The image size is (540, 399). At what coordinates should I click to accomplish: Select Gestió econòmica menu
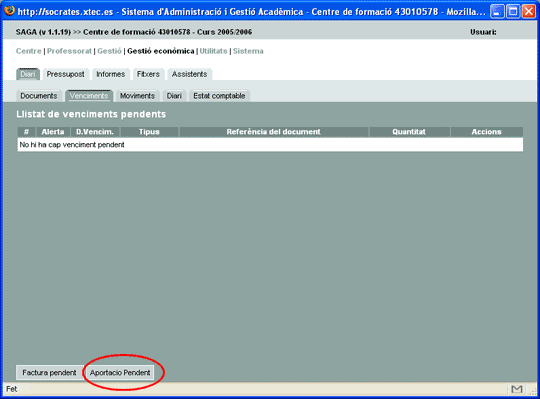160,51
